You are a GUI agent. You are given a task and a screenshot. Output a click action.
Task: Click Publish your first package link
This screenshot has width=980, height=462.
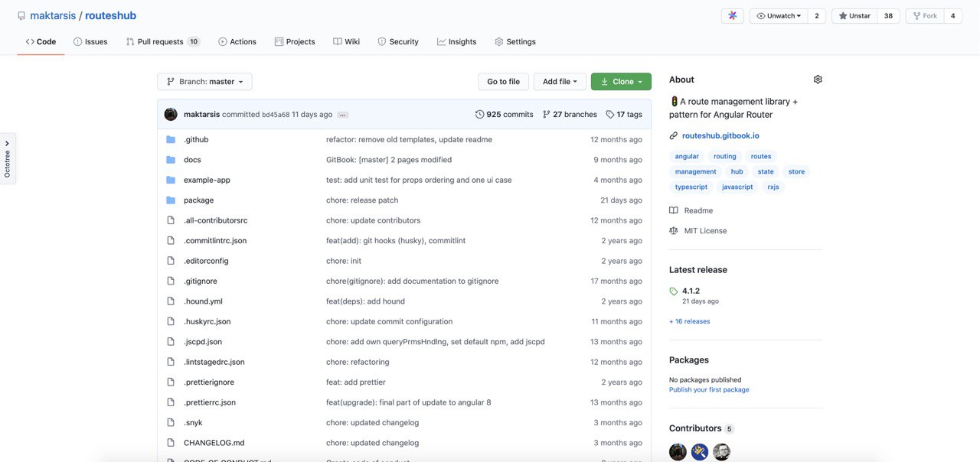pyautogui.click(x=709, y=389)
